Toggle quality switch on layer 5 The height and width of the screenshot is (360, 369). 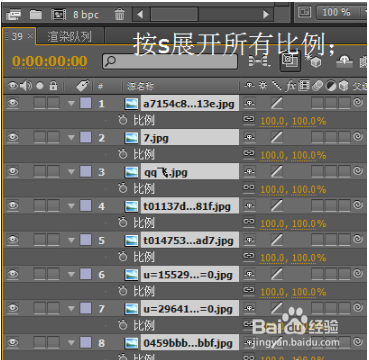click(x=276, y=240)
